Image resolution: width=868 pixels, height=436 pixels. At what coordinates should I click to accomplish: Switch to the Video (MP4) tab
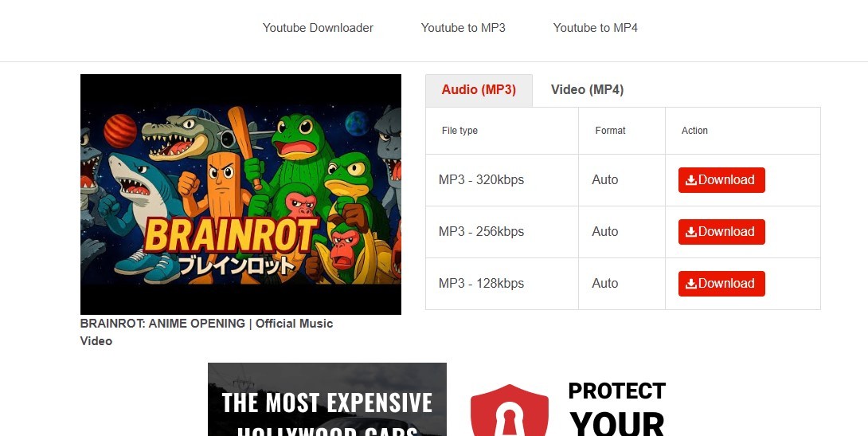588,90
